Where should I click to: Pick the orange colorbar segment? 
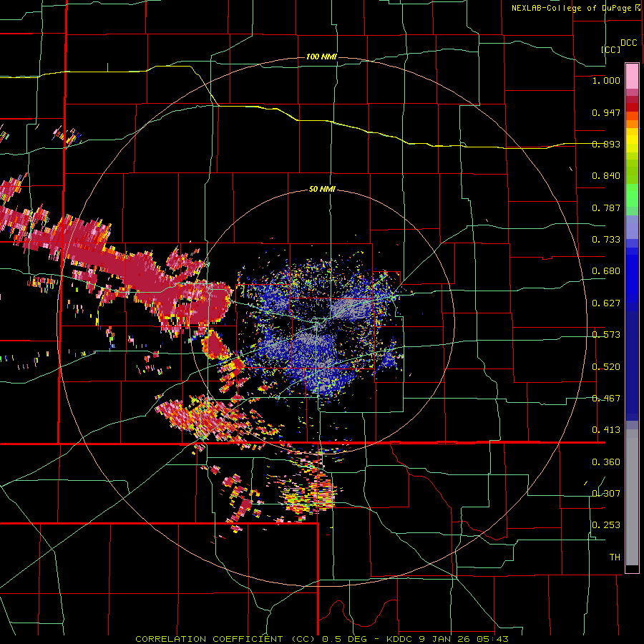point(632,124)
